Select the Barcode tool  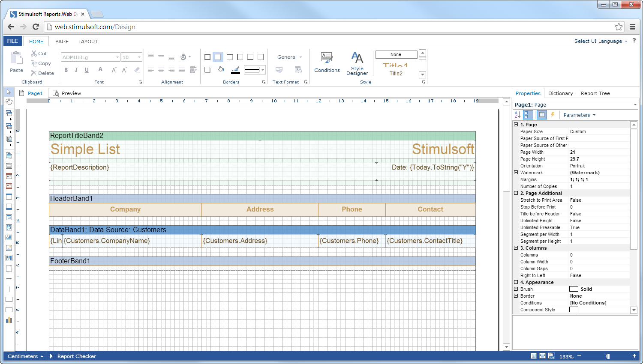tap(9, 258)
